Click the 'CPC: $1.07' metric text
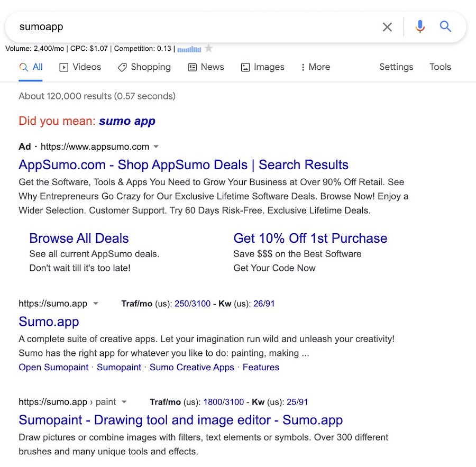 pyautogui.click(x=89, y=49)
